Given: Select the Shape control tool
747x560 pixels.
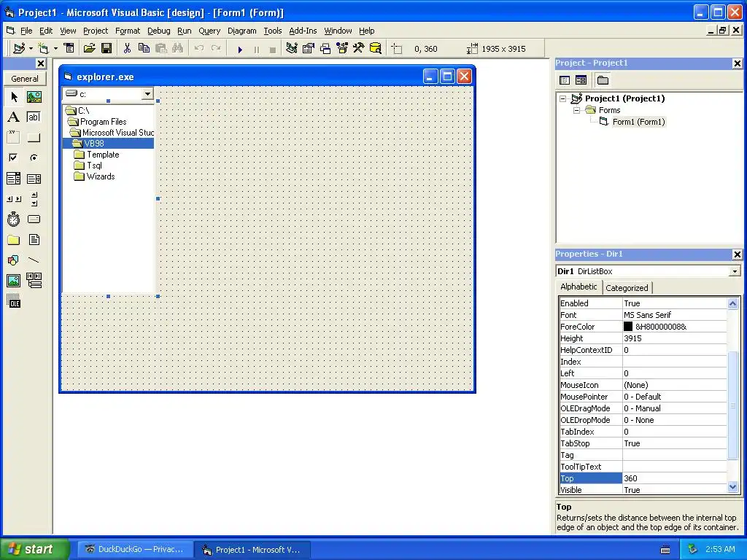Looking at the screenshot, I should pos(14,260).
